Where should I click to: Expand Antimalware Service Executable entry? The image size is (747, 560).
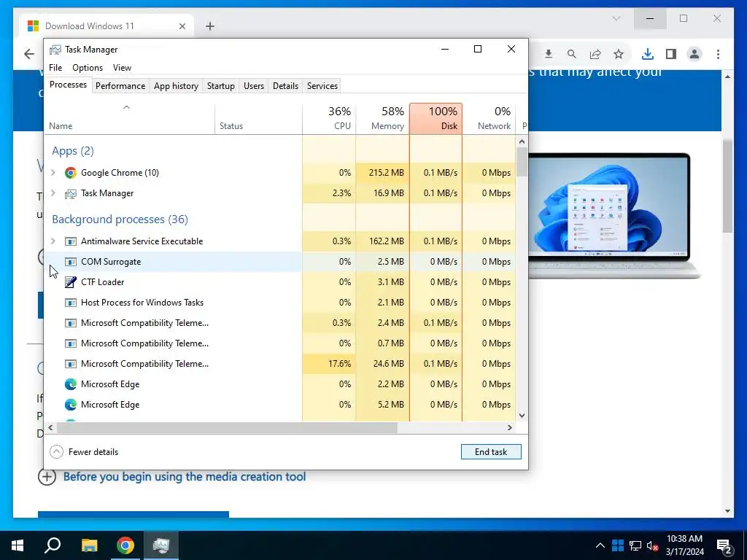pyautogui.click(x=53, y=241)
